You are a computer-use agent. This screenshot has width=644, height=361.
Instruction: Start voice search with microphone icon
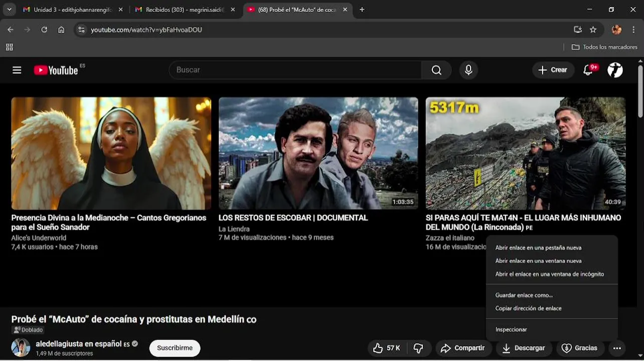[468, 70]
